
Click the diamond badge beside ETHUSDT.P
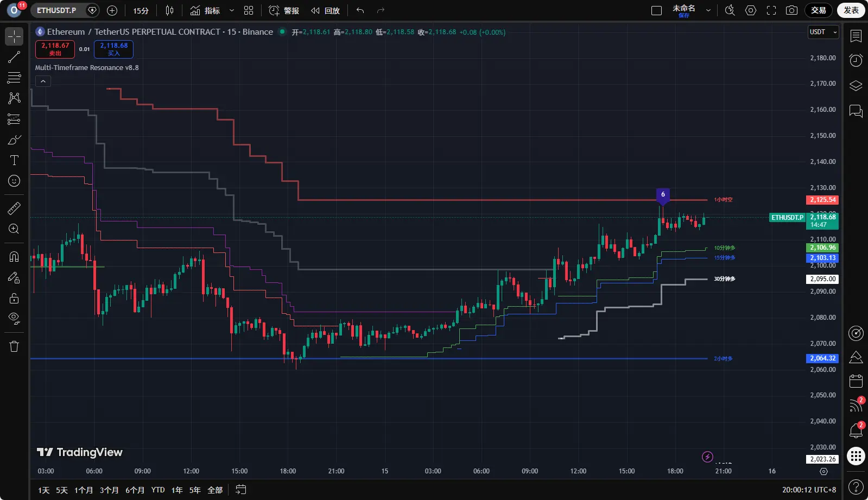click(x=92, y=10)
